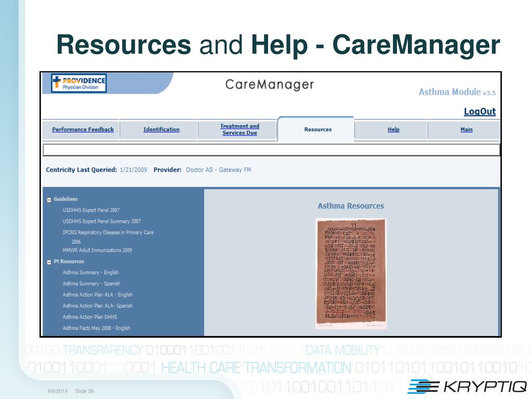This screenshot has width=532, height=399.
Task: Open Treatment and Services Due tab
Action: pyautogui.click(x=240, y=129)
